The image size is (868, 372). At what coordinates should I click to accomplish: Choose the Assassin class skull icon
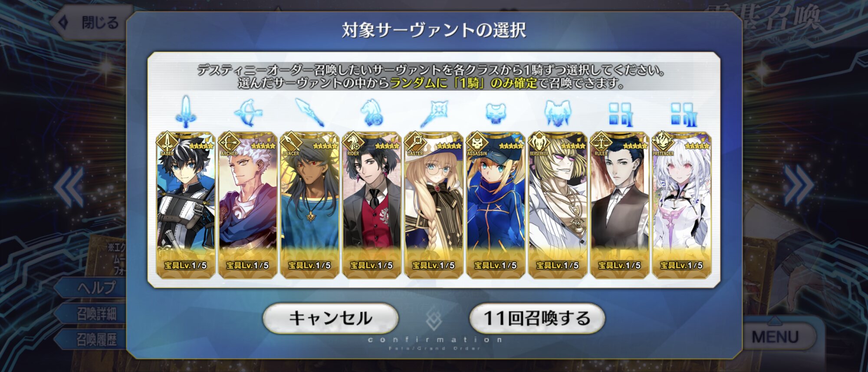pos(496,114)
